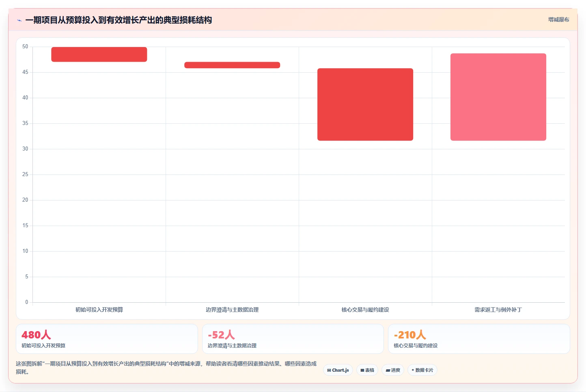Click the description paragraph starting 这张图拆解
586x392 pixels.
(166, 368)
